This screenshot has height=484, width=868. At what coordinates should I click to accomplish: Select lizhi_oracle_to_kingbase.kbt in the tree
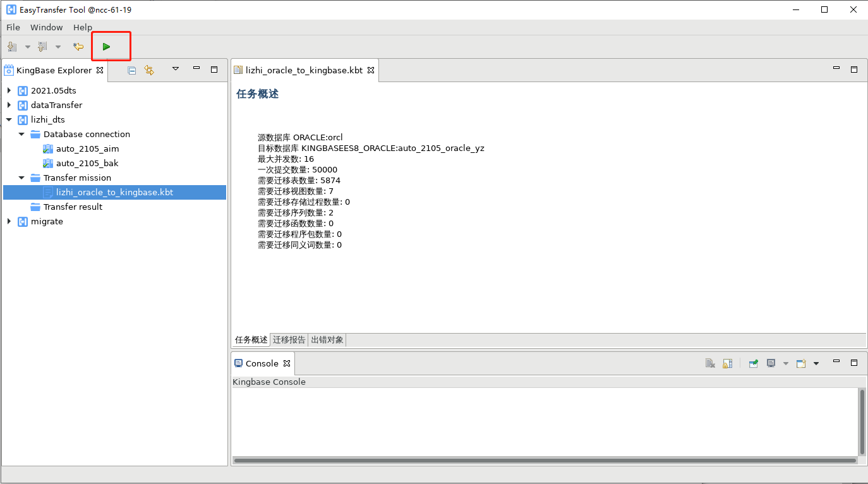114,192
